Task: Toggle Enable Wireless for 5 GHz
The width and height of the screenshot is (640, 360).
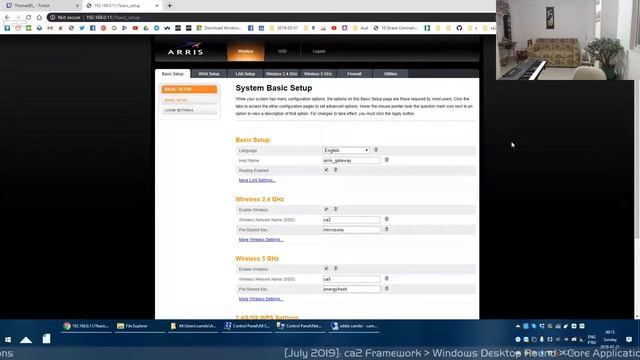Action: (326, 269)
